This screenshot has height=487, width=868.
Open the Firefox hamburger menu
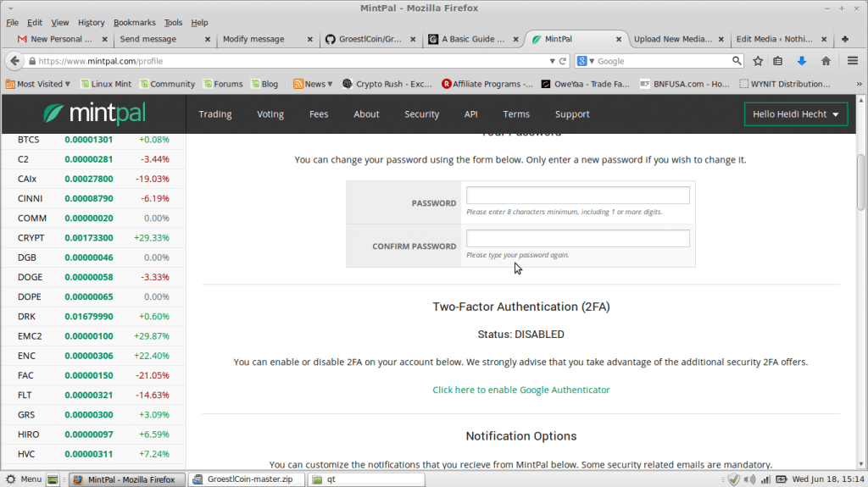pyautogui.click(x=853, y=61)
